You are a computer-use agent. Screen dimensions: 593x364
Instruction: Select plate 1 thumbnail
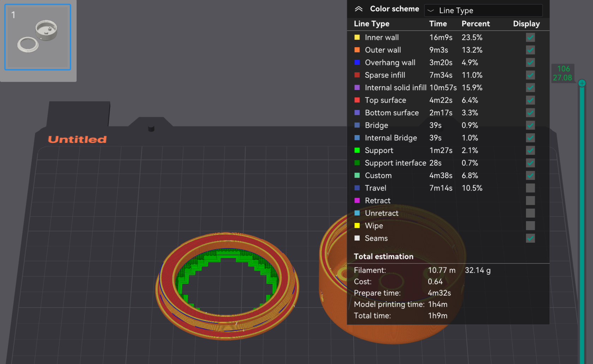(38, 37)
